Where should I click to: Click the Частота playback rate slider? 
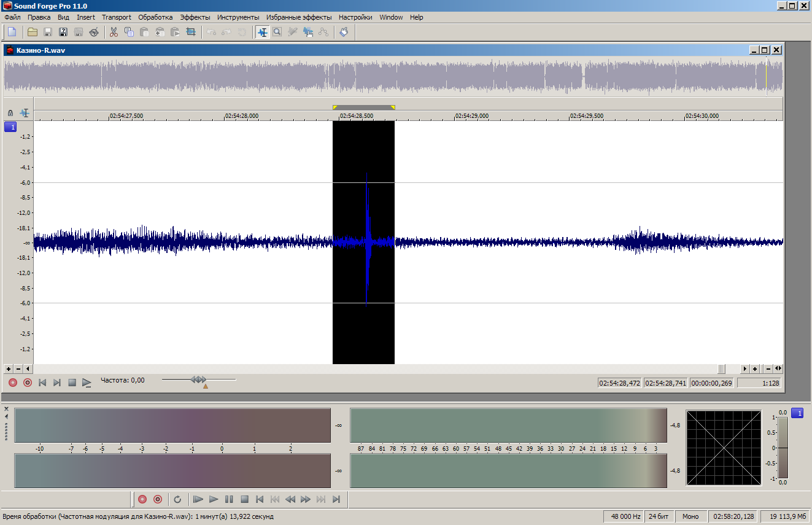point(198,380)
